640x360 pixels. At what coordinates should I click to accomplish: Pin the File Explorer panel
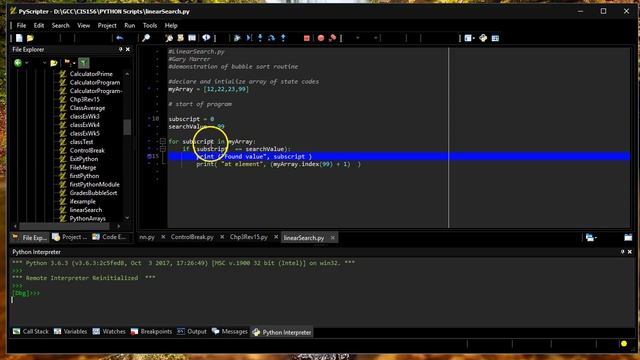[120, 49]
